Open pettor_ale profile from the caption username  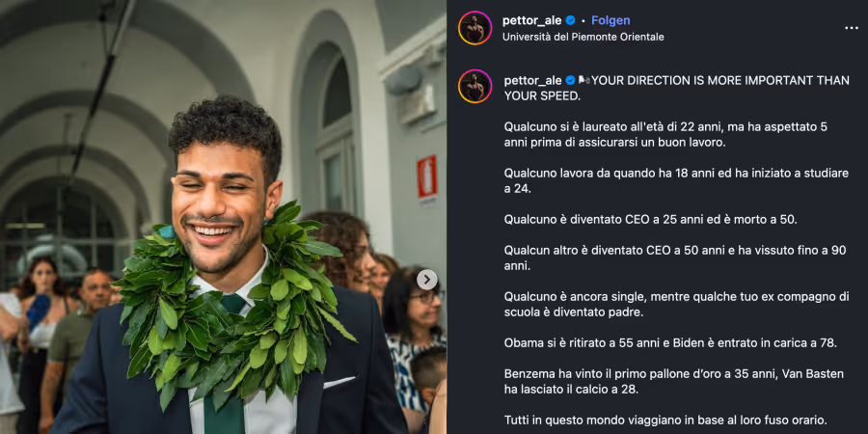(533, 81)
